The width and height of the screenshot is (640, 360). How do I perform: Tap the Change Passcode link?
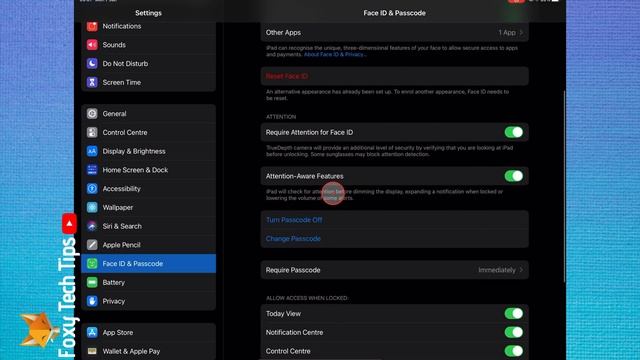click(293, 239)
